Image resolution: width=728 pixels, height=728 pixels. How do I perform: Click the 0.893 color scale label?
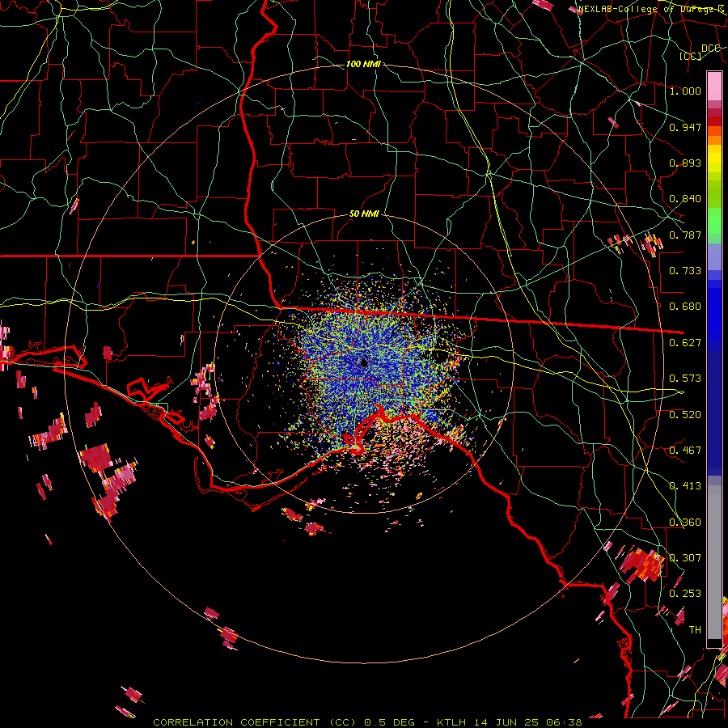click(685, 163)
